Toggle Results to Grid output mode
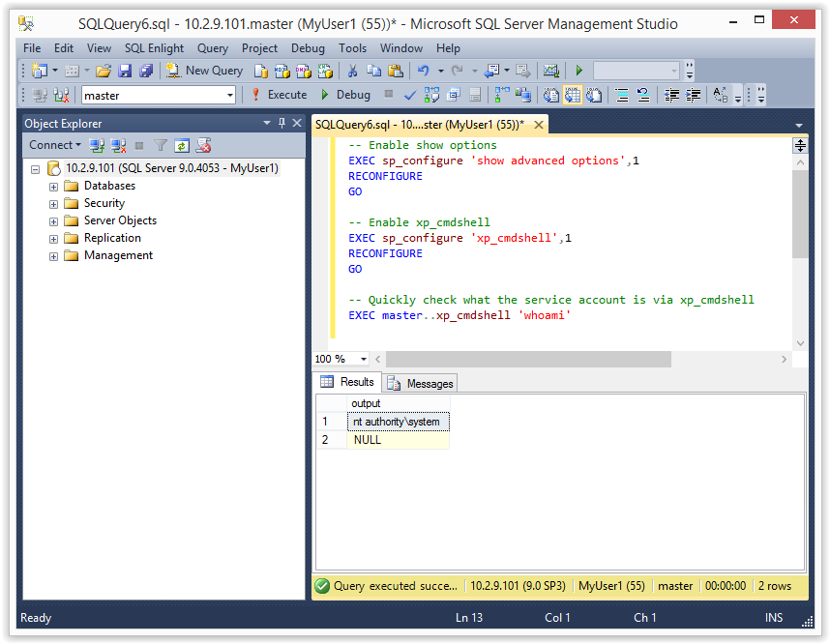The image size is (830, 644). click(x=573, y=96)
